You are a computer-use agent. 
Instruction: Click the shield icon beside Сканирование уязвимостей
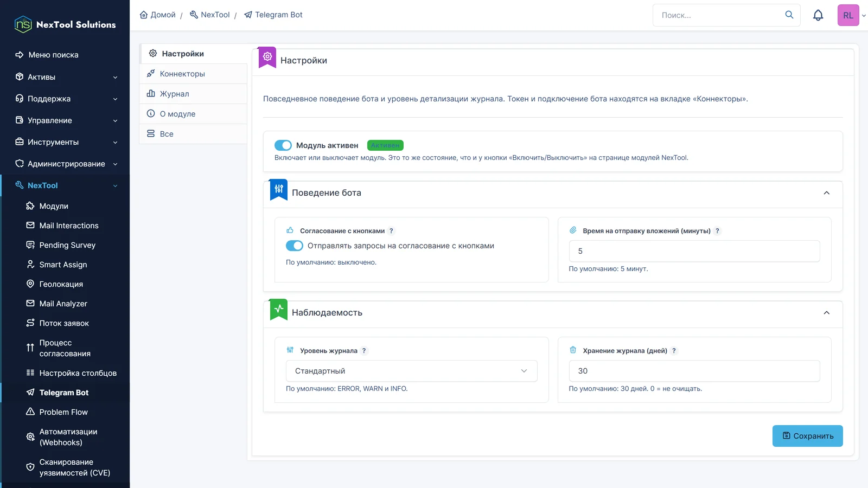pos(30,467)
